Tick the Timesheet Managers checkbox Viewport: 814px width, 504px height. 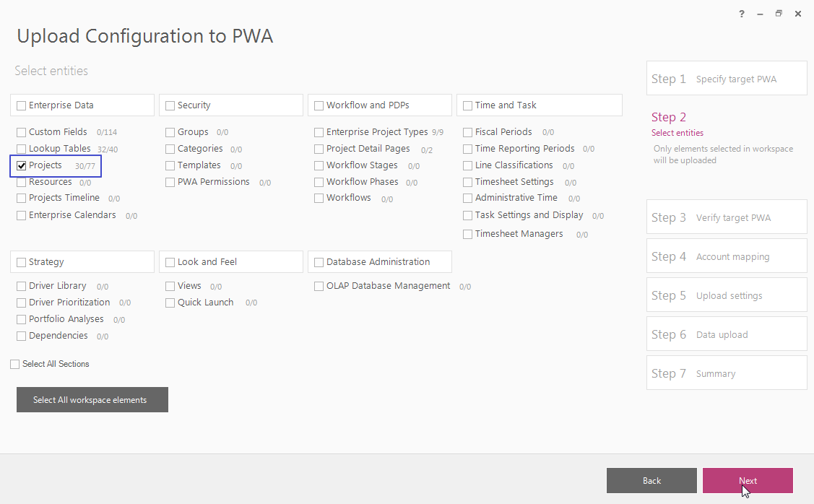point(467,234)
